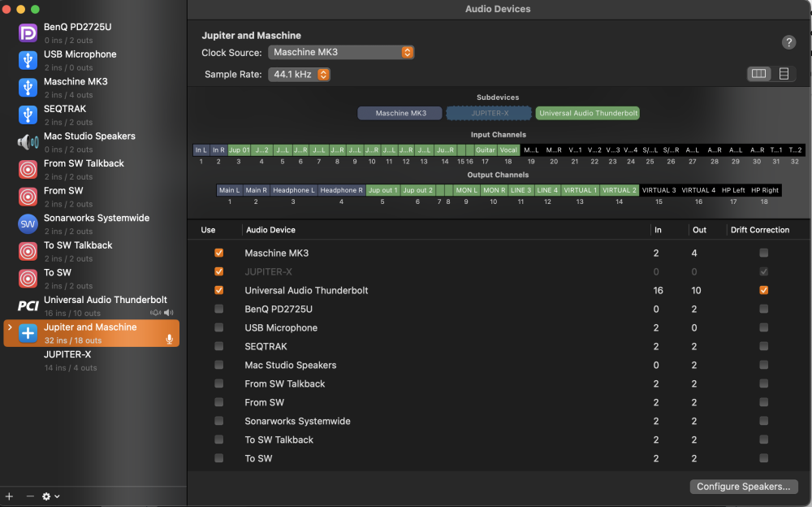This screenshot has height=507, width=812.
Task: Click the SEQTRAK USB icon
Action: pyautogui.click(x=28, y=115)
